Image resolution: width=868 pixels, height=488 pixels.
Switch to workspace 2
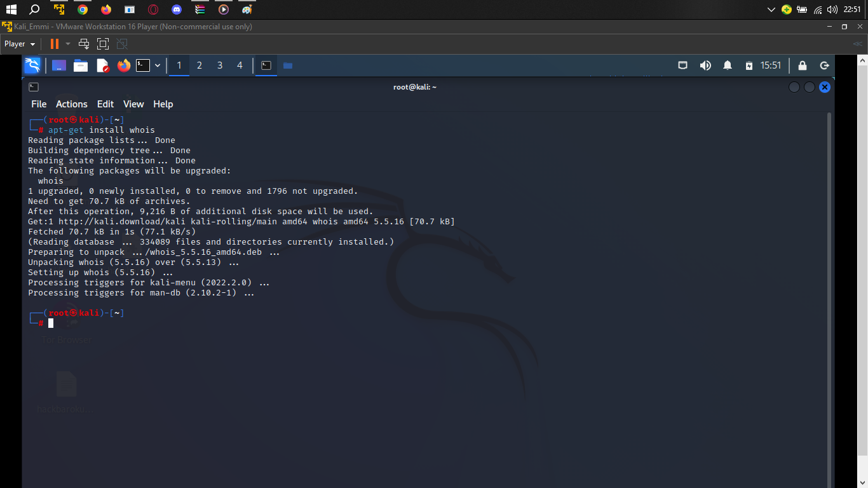(200, 65)
